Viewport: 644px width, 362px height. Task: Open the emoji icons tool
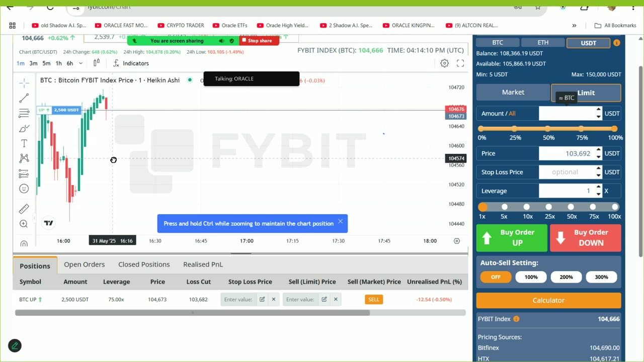24,189
